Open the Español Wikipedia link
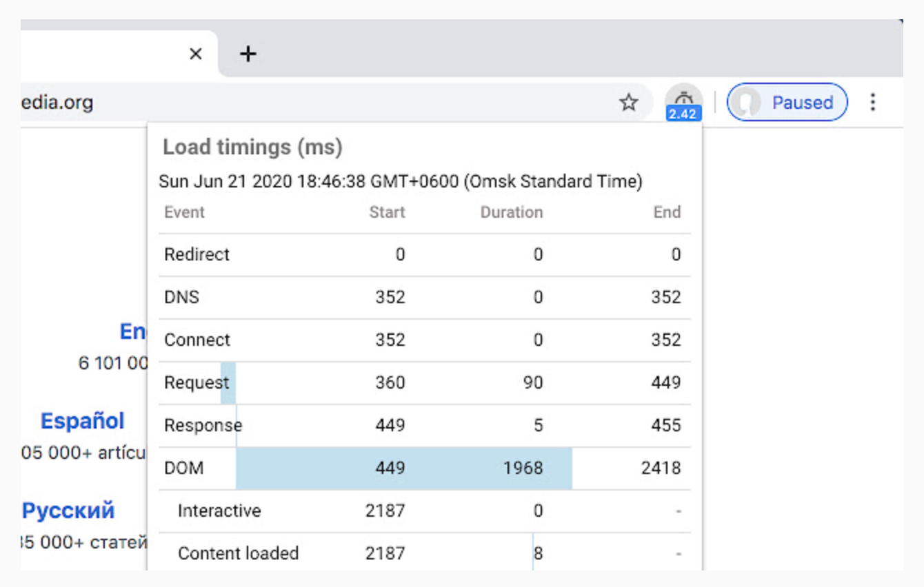This screenshot has height=587, width=924. tap(83, 421)
